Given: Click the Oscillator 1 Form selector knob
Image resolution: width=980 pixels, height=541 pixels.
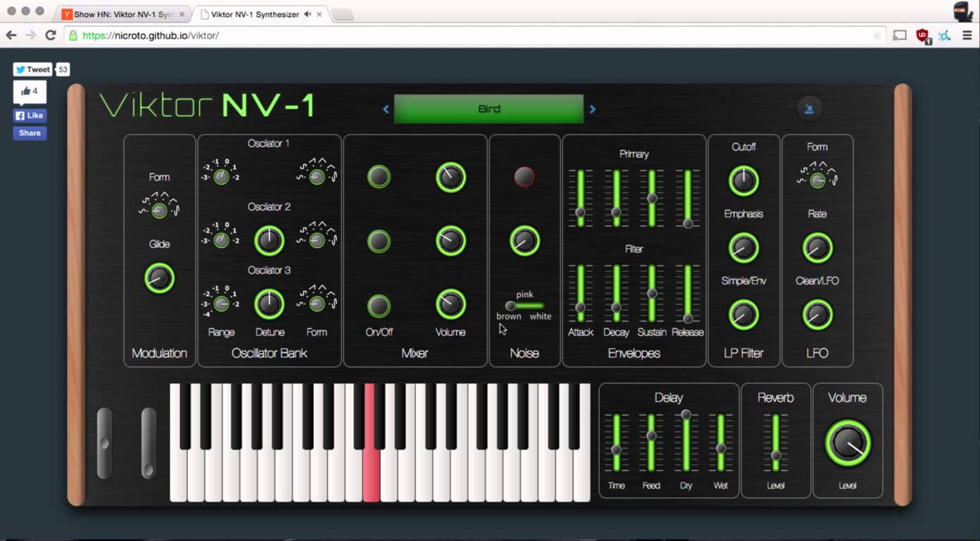Looking at the screenshot, I should [317, 177].
